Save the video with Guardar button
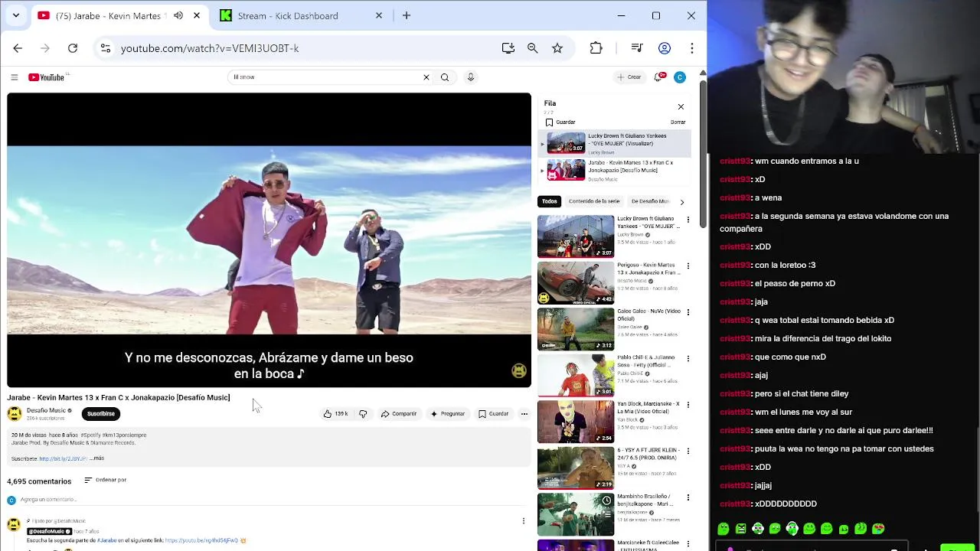The height and width of the screenshot is (551, 980). [x=494, y=414]
